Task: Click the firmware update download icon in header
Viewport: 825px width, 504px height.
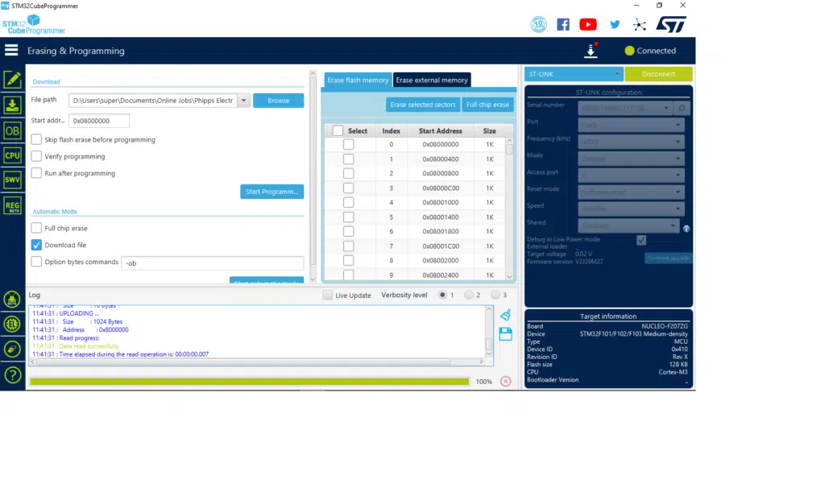Action: point(591,51)
